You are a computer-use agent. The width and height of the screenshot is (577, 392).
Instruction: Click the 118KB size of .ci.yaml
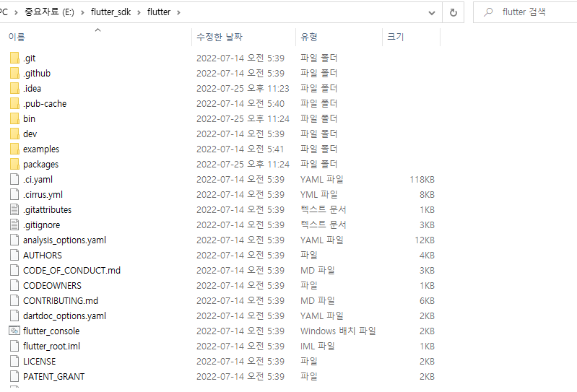coord(422,180)
